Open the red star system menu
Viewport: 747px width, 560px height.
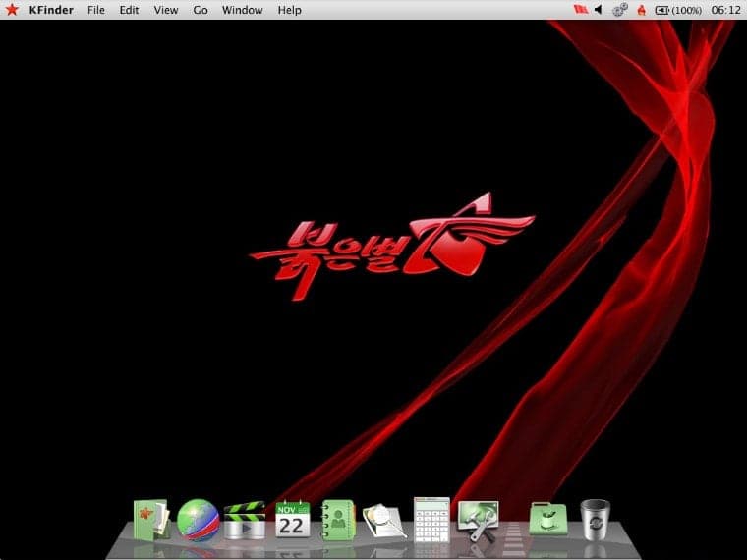12,10
